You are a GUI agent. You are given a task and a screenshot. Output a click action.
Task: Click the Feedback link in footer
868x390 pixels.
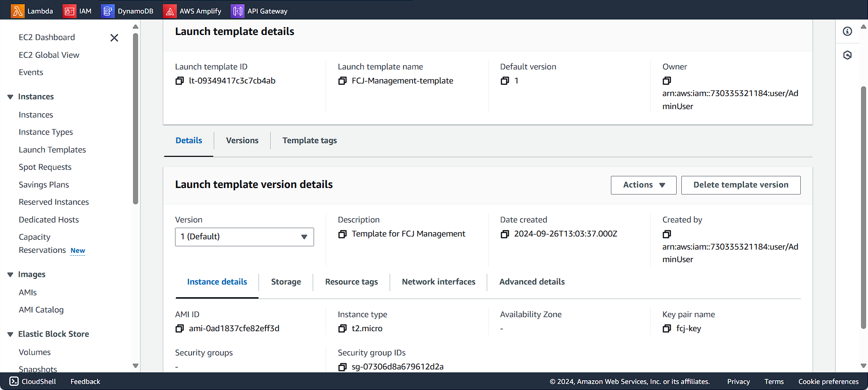(x=85, y=382)
